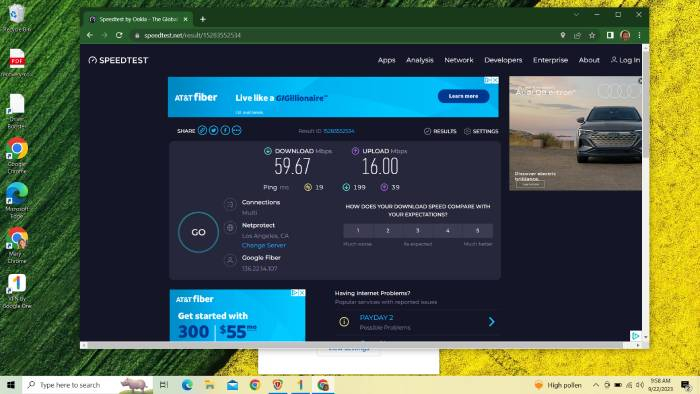Open Chrome three-dot menu
Screen dimensions: 700x394
[639, 35]
